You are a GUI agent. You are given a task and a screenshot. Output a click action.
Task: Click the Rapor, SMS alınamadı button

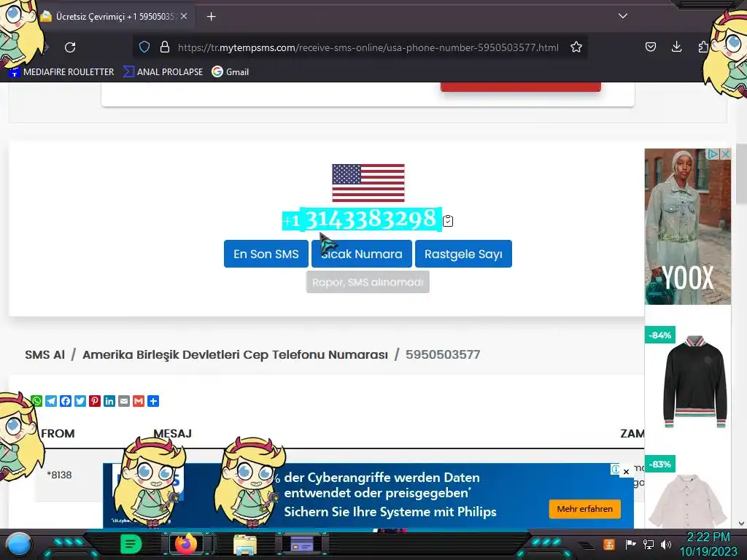(x=368, y=282)
